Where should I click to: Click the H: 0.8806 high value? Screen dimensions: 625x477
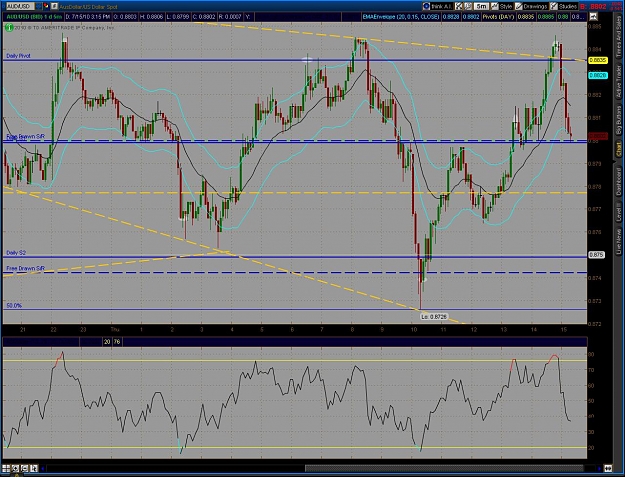(151, 17)
